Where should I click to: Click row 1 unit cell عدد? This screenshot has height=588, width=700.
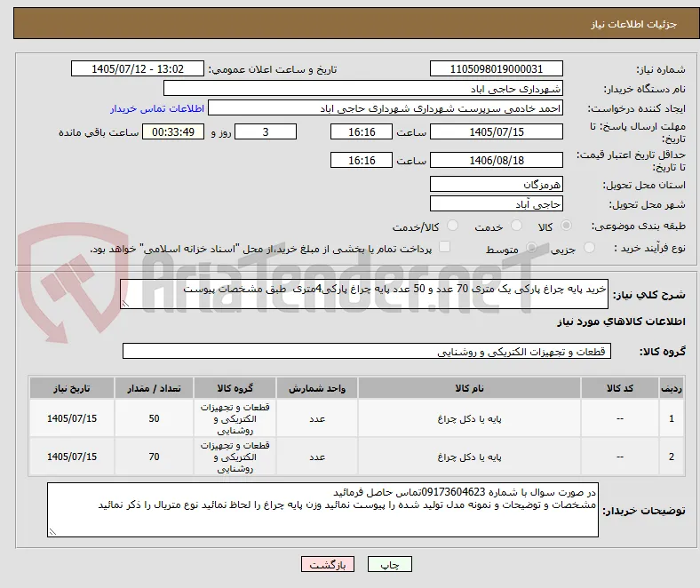click(x=317, y=418)
